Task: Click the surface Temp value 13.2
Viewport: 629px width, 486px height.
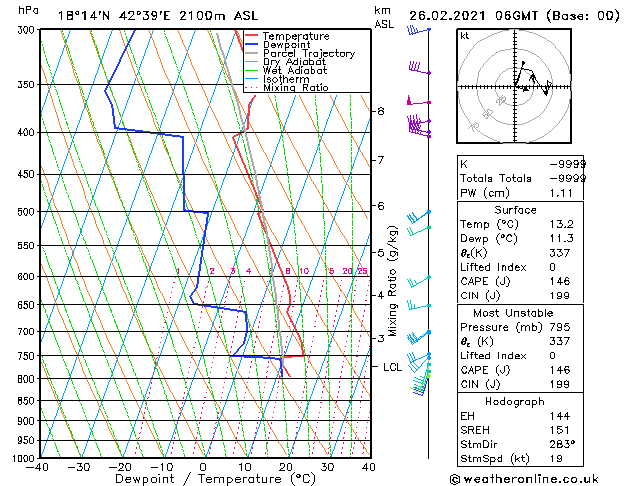Action: [562, 224]
